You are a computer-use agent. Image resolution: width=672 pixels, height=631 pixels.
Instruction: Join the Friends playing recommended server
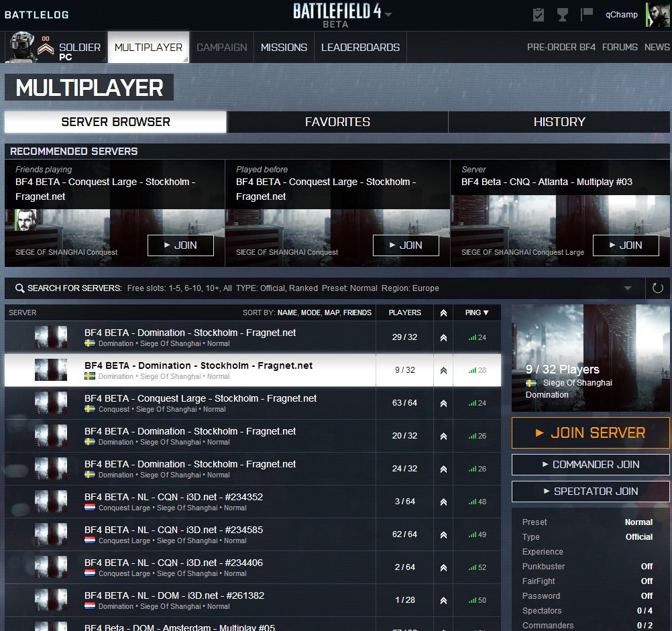tap(180, 245)
